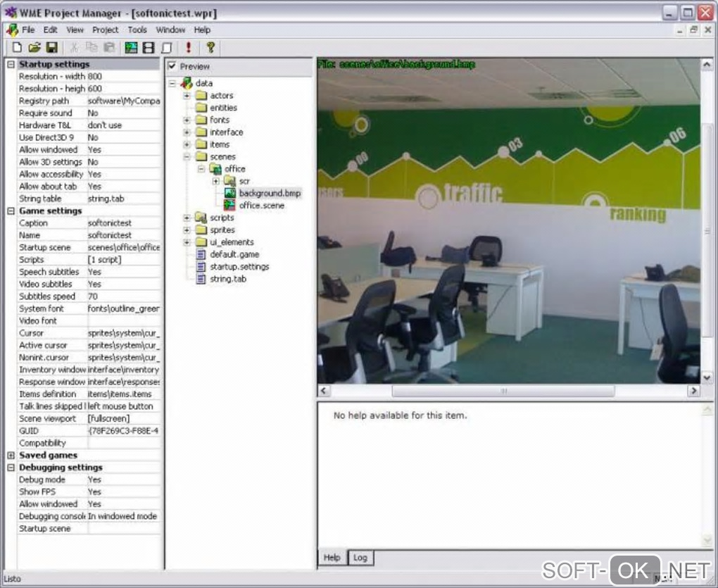Collapse the Startup settings section
This screenshot has height=588, width=718.
(x=11, y=64)
